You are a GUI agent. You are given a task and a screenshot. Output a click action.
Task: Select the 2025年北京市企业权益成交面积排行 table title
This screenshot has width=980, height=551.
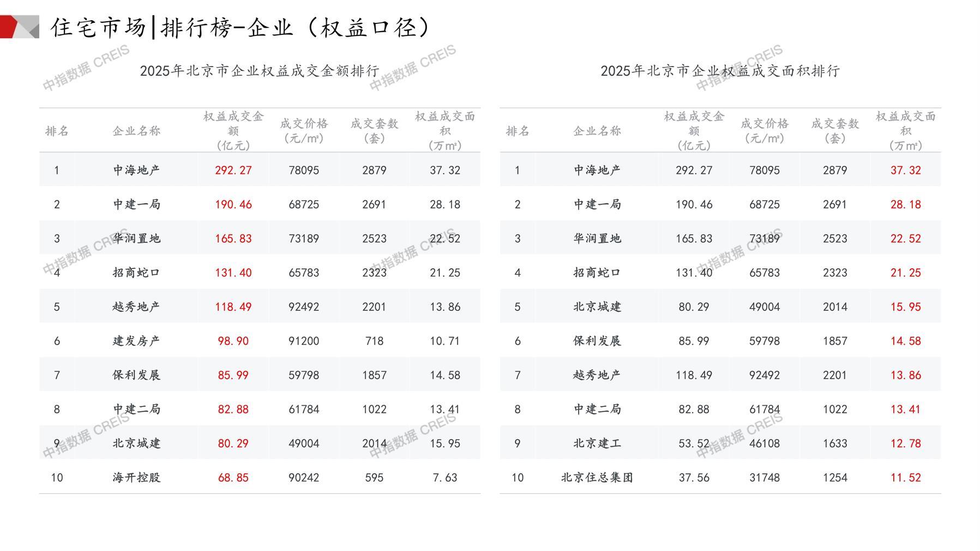(x=720, y=71)
